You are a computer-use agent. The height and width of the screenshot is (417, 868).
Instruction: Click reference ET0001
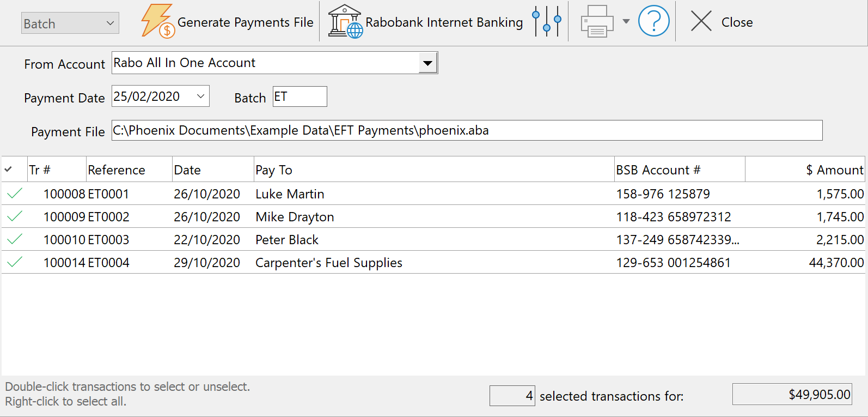[x=108, y=194]
